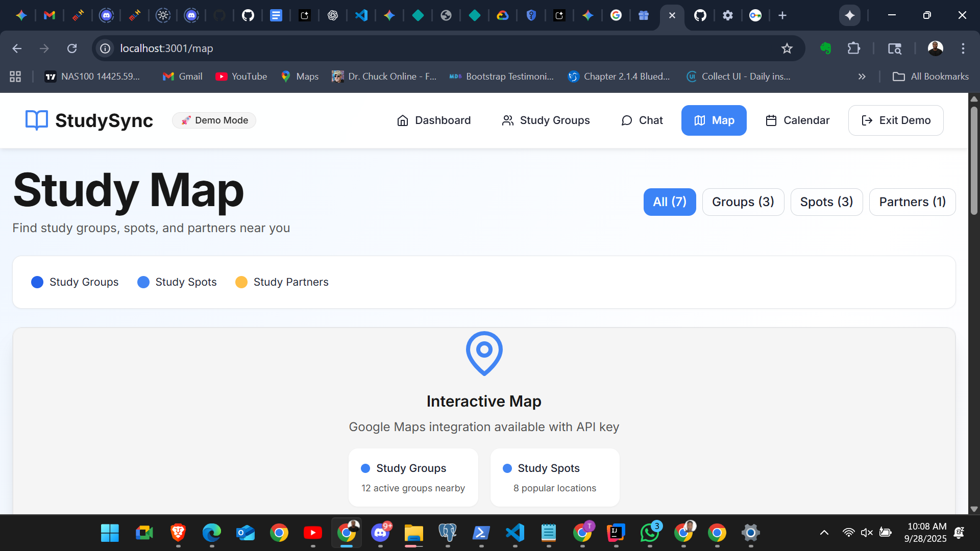Image resolution: width=980 pixels, height=551 pixels.
Task: Open the Calendar nav item
Action: 797,120
